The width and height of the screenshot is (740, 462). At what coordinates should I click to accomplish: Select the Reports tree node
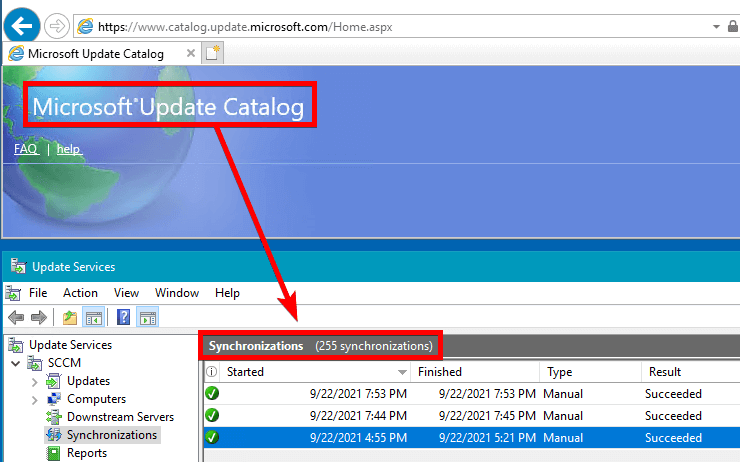pos(87,453)
